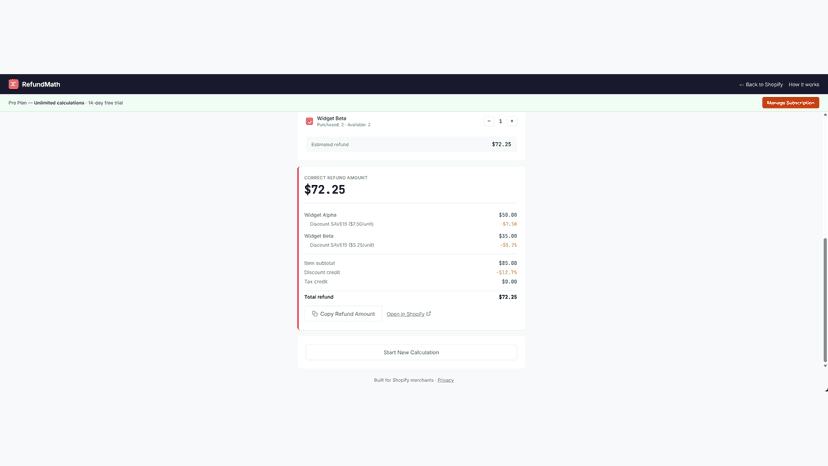Go Back to Shopify link

(x=761, y=85)
